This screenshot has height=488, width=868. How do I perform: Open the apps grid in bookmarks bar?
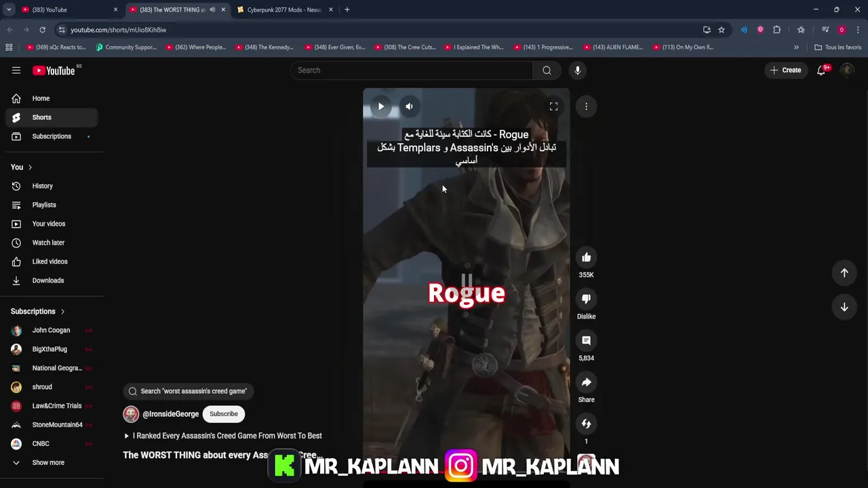9,47
